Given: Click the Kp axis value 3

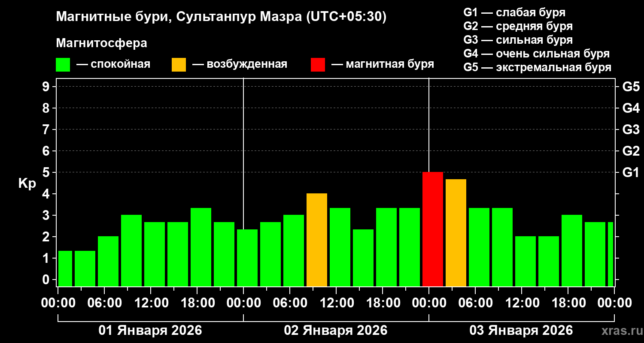Looking at the screenshot, I should 47,215.
